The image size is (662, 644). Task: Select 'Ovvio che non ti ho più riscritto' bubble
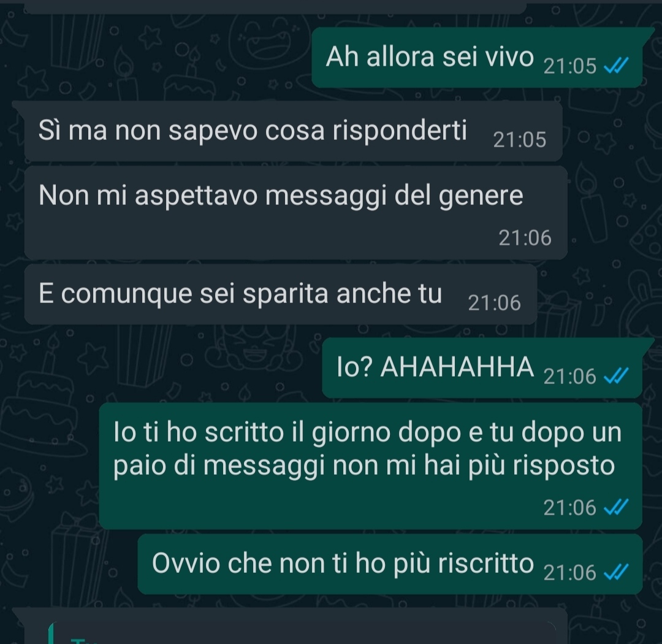390,564
